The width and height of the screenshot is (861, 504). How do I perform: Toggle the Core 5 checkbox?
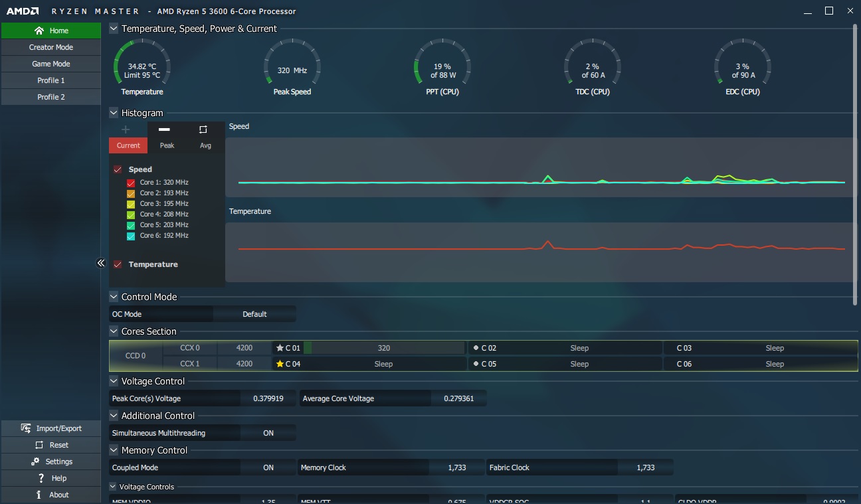131,225
